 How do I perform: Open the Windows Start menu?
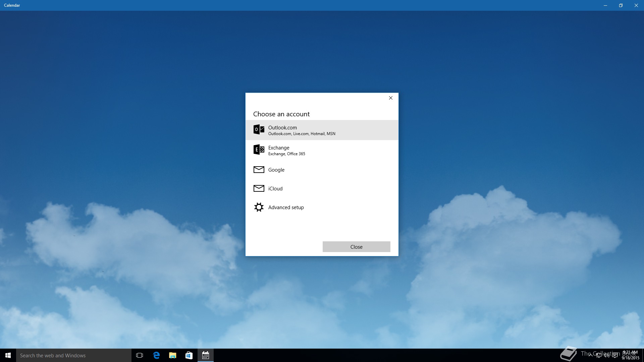[8, 355]
